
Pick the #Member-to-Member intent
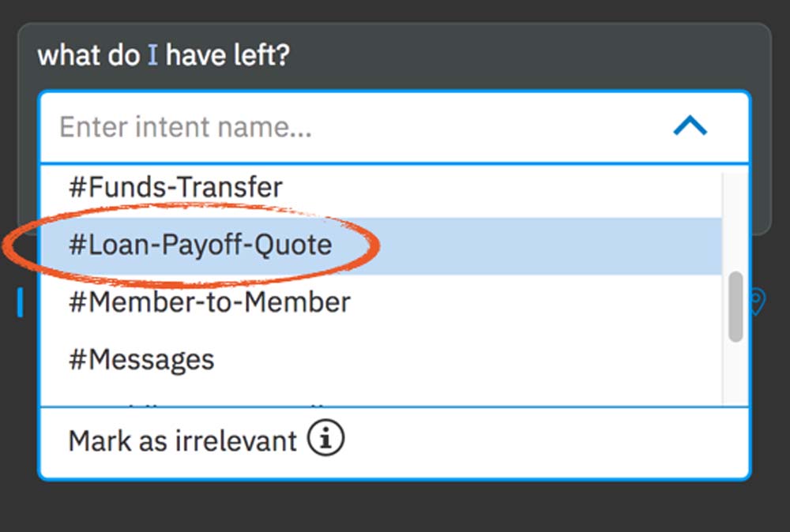pos(210,302)
